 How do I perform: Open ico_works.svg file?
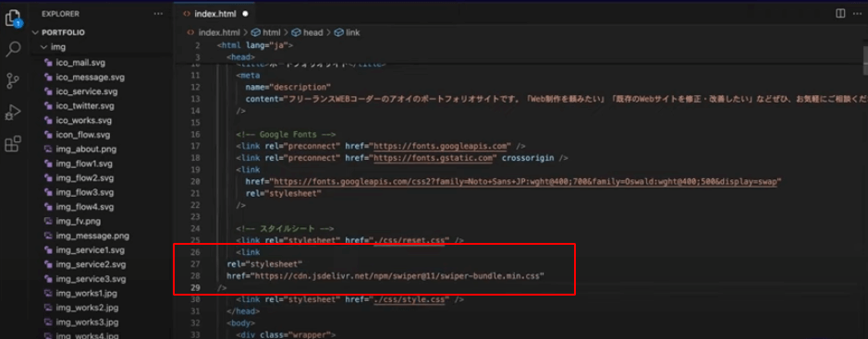pyautogui.click(x=83, y=120)
